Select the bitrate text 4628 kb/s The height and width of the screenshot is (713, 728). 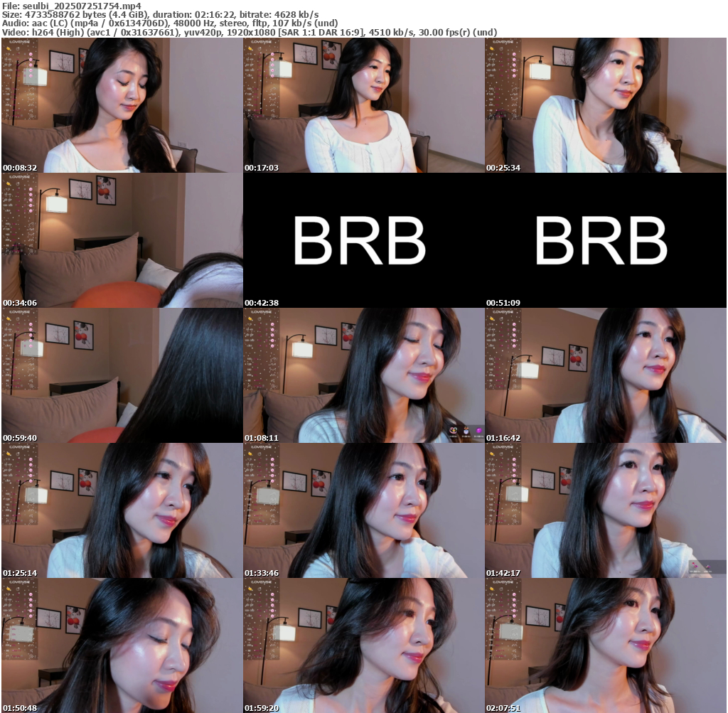(x=295, y=14)
